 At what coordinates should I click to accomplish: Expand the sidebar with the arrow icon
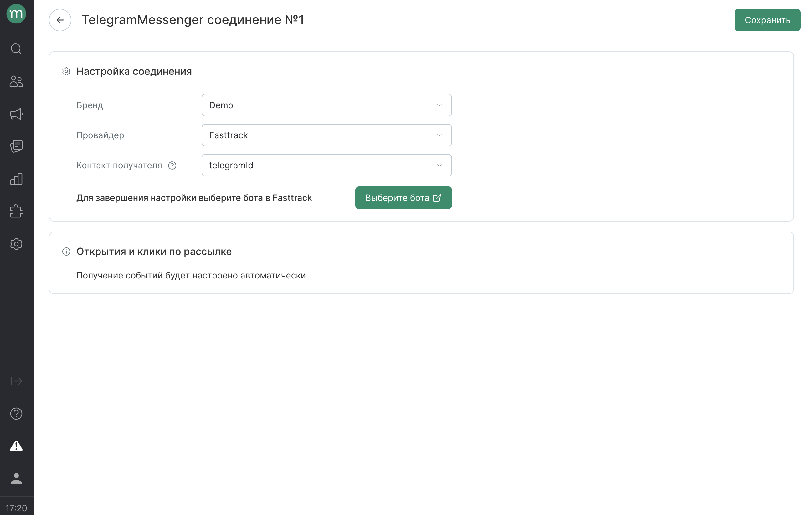click(x=16, y=381)
